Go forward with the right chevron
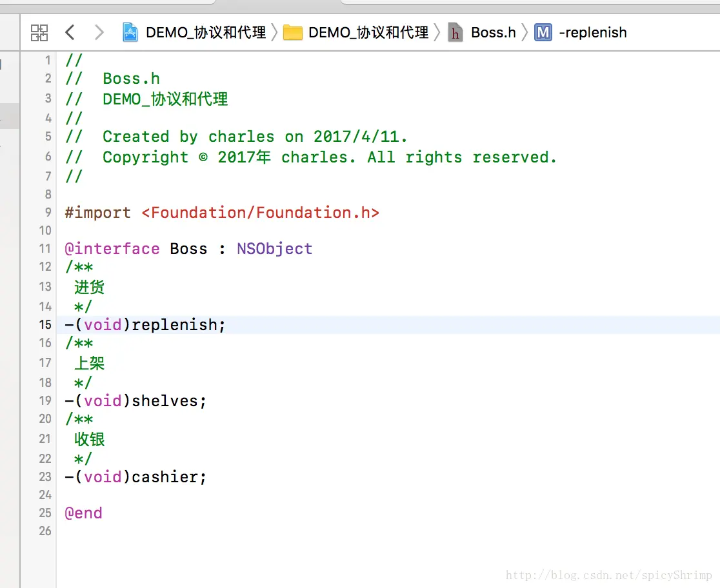The width and height of the screenshot is (720, 588). click(99, 33)
